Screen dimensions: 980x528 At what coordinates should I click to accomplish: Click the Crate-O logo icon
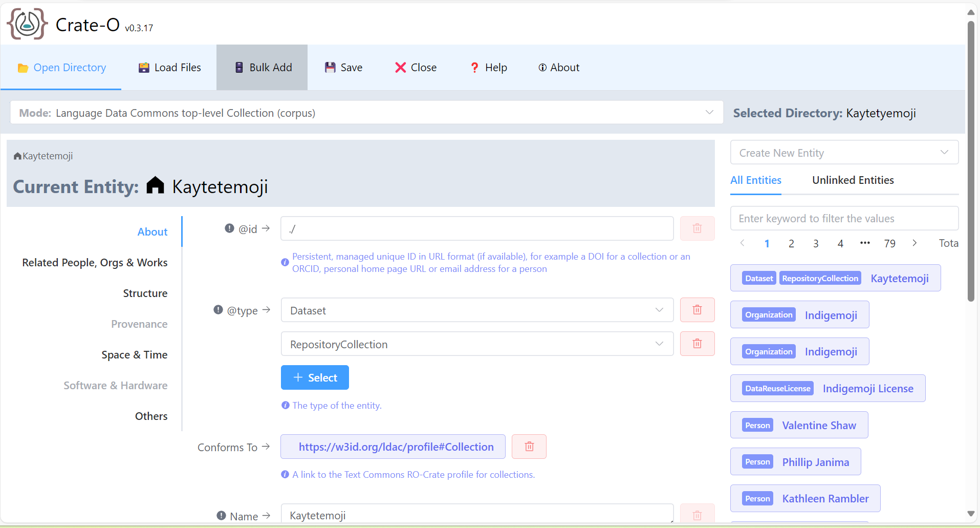(27, 24)
